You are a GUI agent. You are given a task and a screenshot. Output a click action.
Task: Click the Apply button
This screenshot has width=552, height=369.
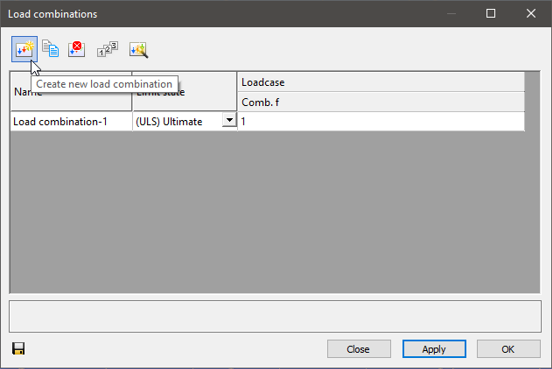434,349
